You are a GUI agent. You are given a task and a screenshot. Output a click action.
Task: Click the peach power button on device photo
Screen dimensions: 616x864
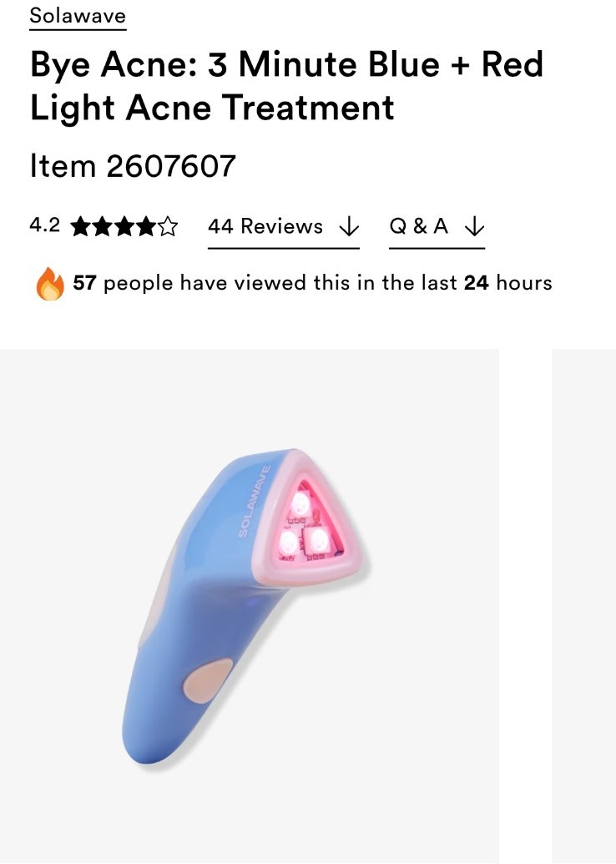point(207,682)
